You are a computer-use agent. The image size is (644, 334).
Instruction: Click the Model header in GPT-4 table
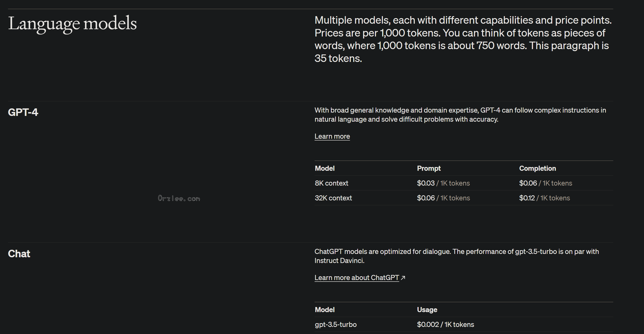point(325,168)
